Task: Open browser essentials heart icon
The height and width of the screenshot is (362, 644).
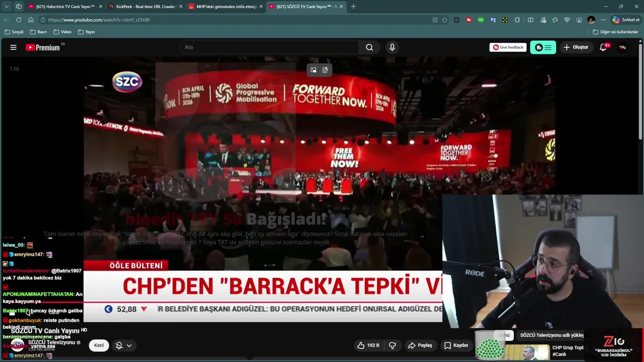Action: coord(567,20)
